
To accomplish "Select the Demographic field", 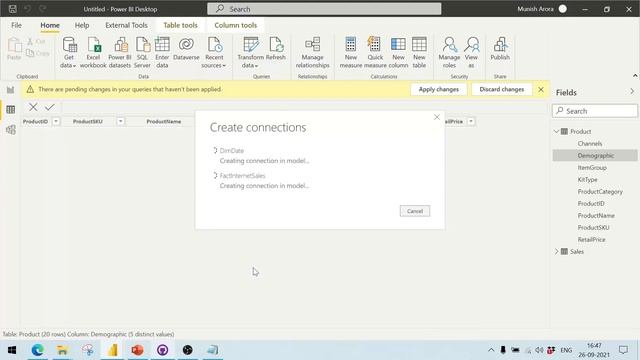I will pyautogui.click(x=596, y=156).
